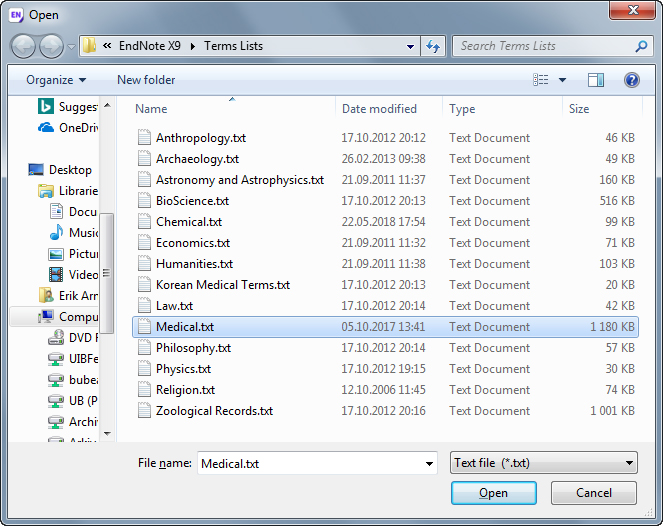Image resolution: width=663 pixels, height=526 pixels.
Task: Select the Economics.txt file icon
Action: click(144, 243)
